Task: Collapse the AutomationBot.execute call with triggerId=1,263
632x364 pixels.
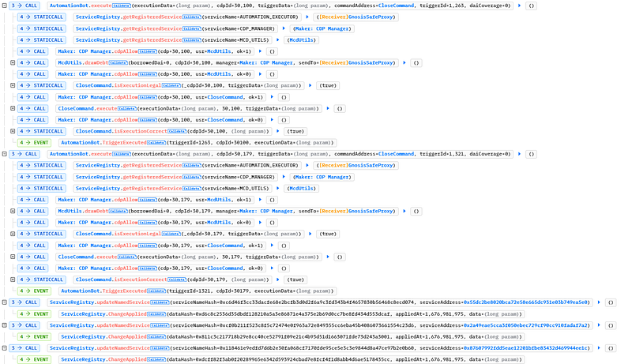Action: pos(3,6)
